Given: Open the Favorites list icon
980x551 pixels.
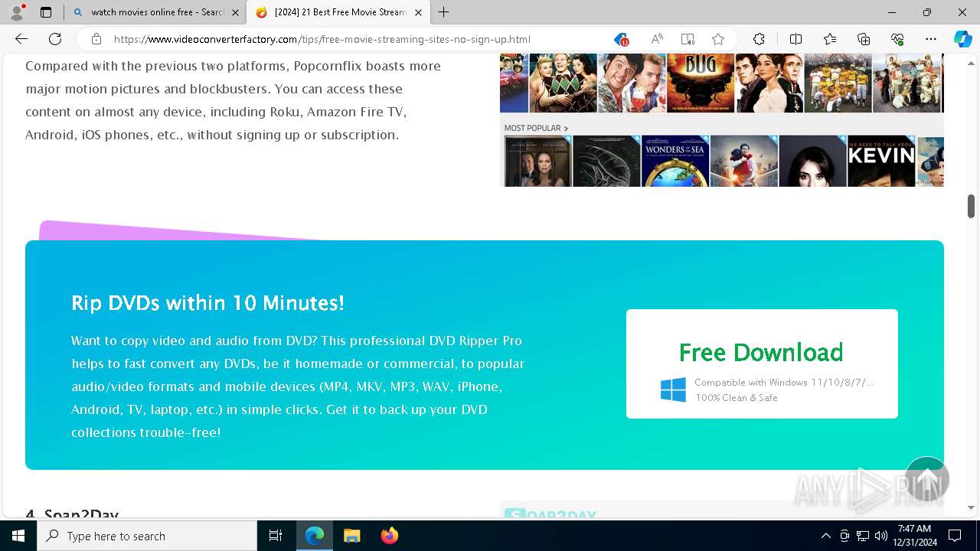Looking at the screenshot, I should 830,39.
